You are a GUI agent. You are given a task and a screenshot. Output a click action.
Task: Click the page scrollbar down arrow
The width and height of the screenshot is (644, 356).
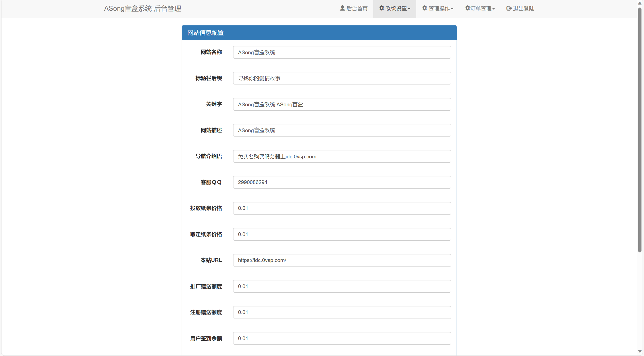pyautogui.click(x=640, y=351)
